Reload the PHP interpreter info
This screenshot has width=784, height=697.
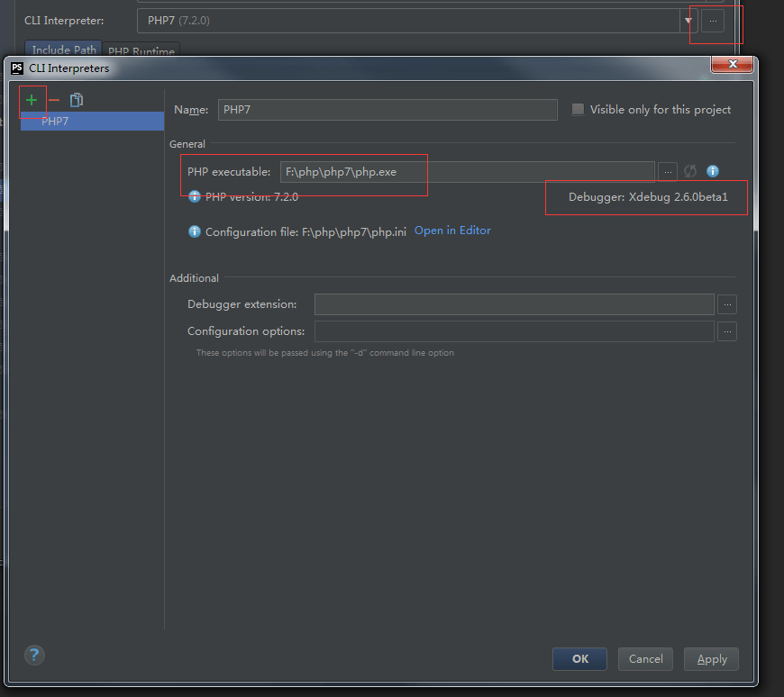pos(690,171)
